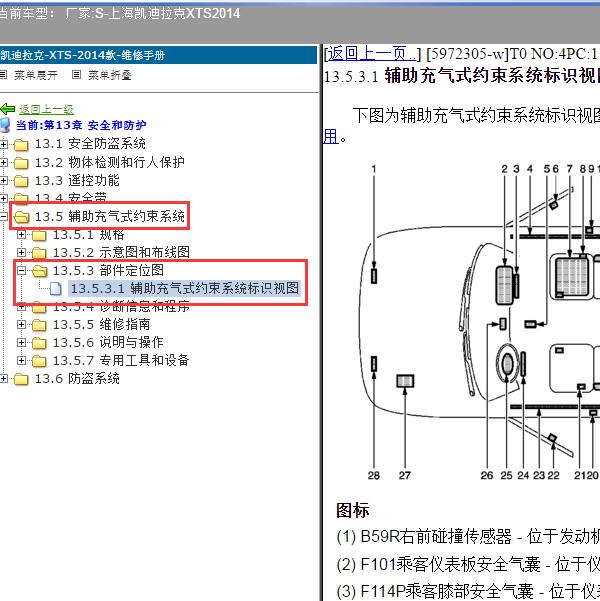Click legend entry (1) B59R右前碰撞传感器

(468, 537)
